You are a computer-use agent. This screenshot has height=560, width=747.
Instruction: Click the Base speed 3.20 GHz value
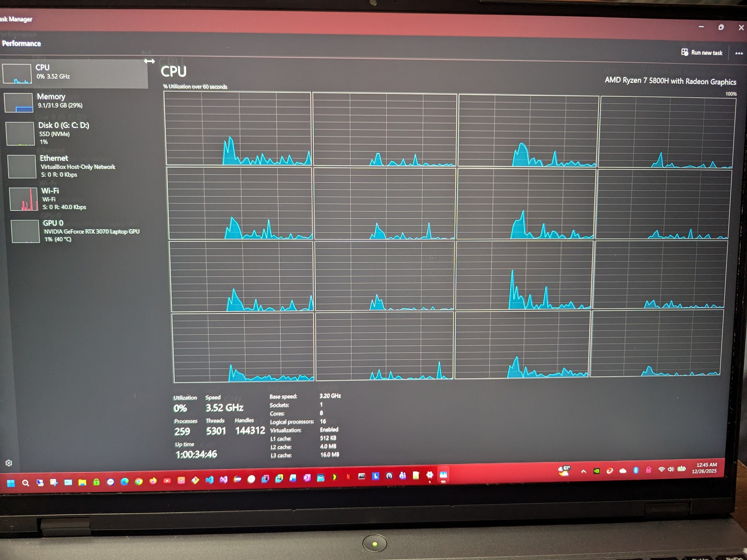pos(330,396)
